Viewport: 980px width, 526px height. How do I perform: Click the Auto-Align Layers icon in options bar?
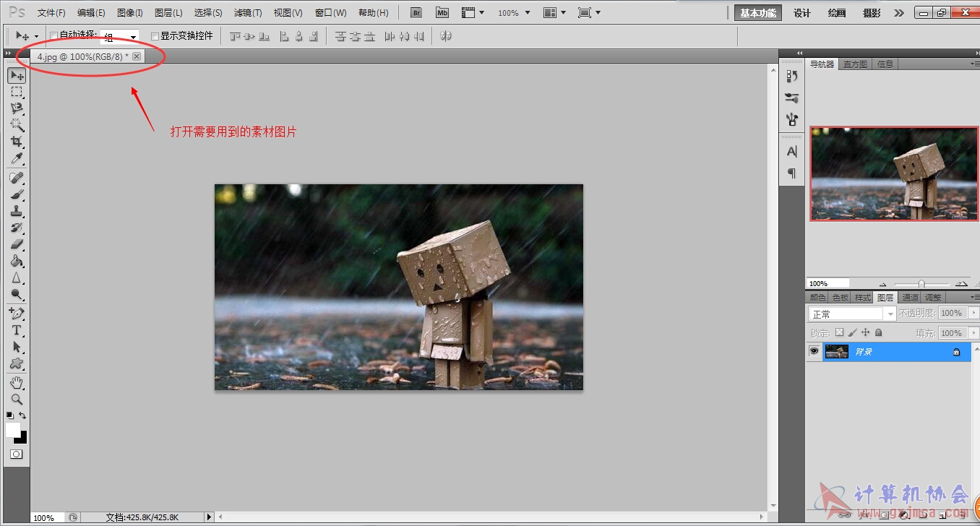[x=446, y=35]
